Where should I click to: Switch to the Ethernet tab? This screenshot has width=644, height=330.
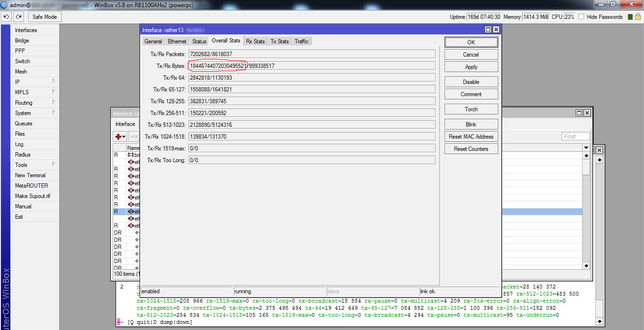177,41
